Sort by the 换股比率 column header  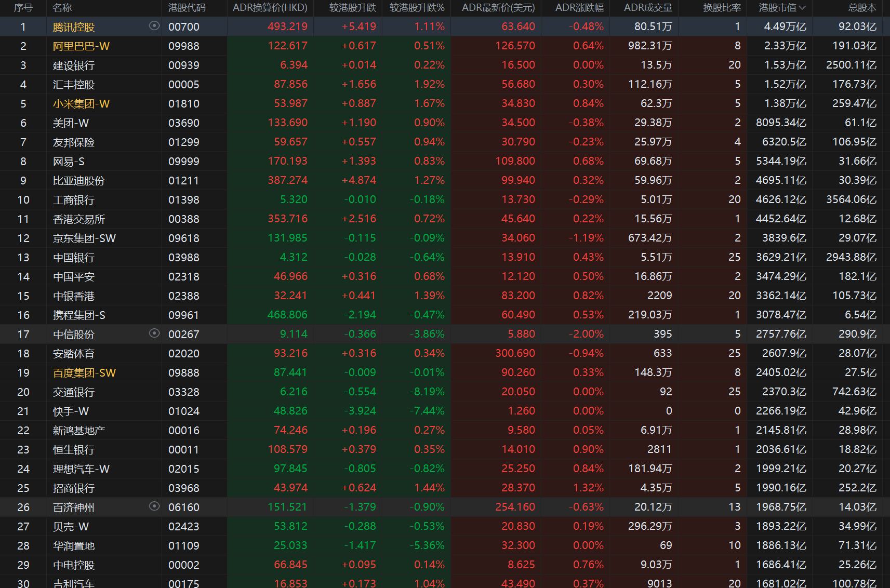(722, 8)
